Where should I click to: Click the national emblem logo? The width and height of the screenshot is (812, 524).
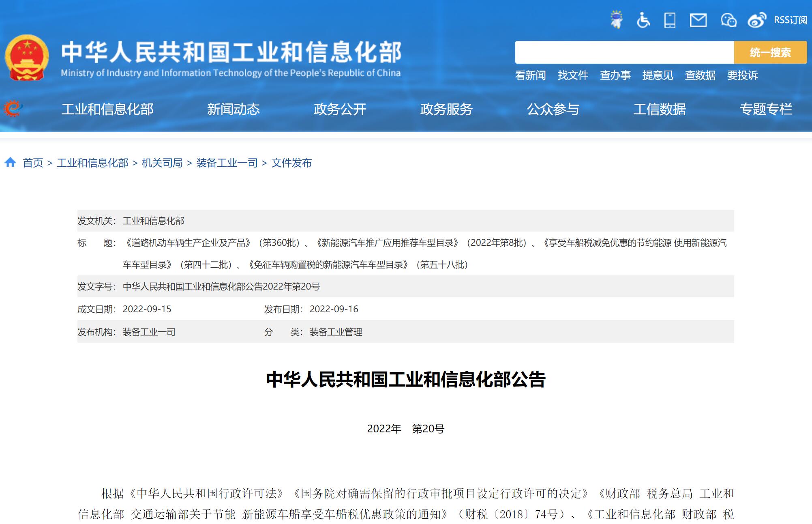(27, 58)
